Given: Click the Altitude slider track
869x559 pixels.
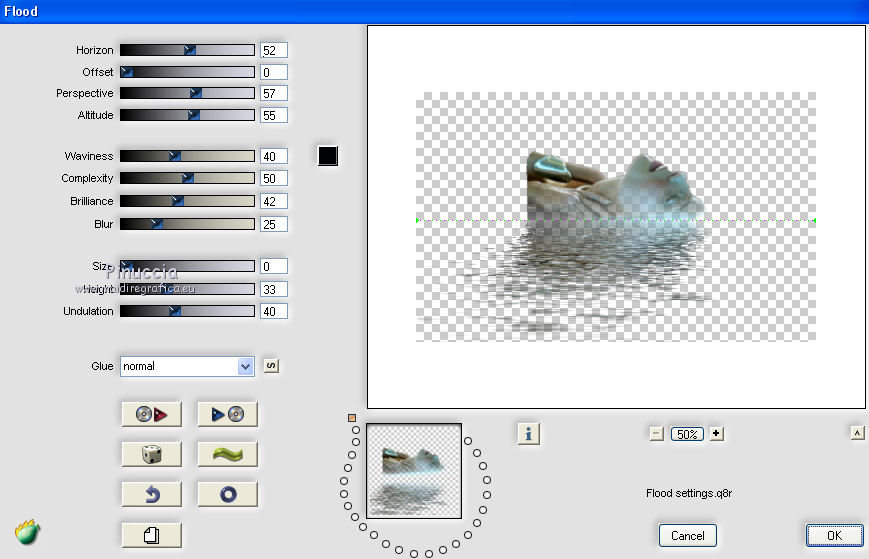Looking at the screenshot, I should pos(187,115).
